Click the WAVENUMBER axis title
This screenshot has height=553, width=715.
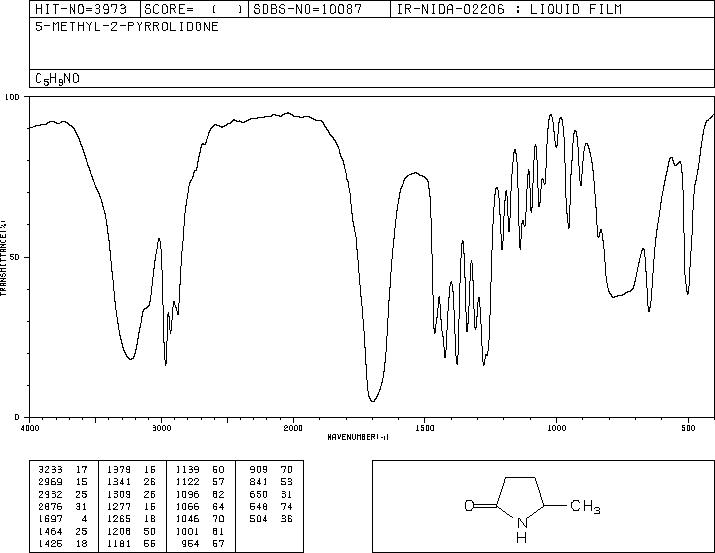tap(358, 437)
